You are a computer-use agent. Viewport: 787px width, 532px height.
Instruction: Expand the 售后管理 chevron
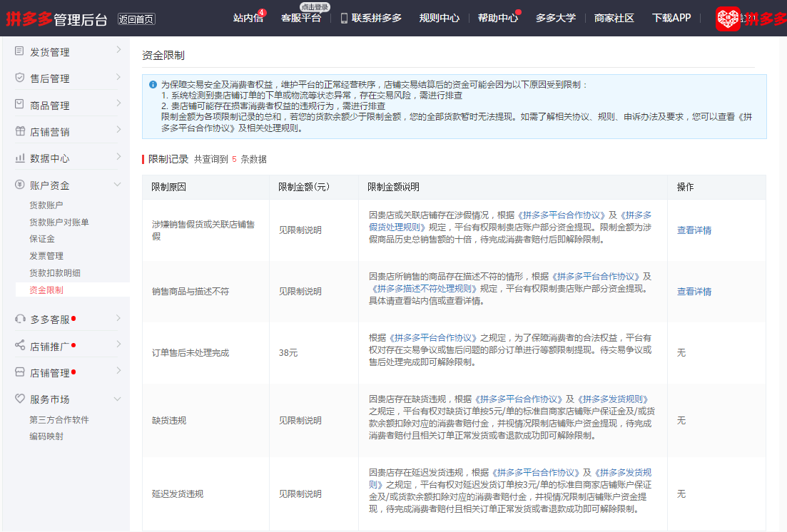pos(118,76)
